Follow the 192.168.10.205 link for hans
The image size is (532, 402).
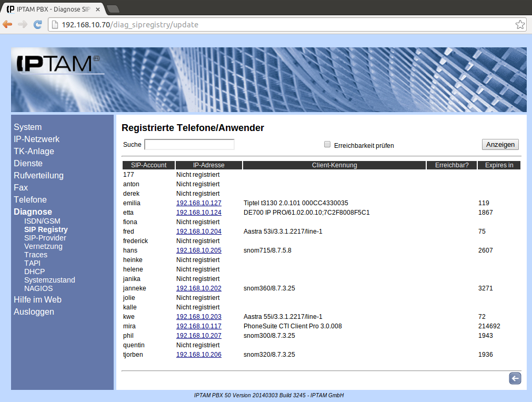198,250
